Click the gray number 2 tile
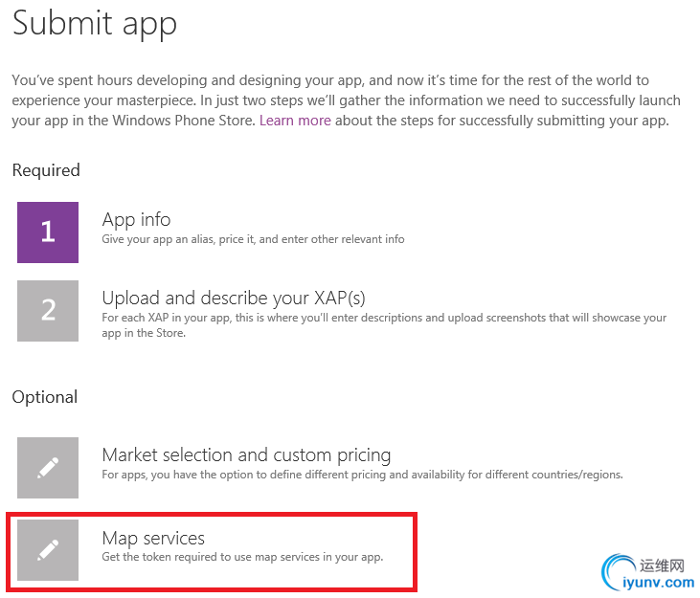This screenshot has height=598, width=700. click(x=48, y=311)
